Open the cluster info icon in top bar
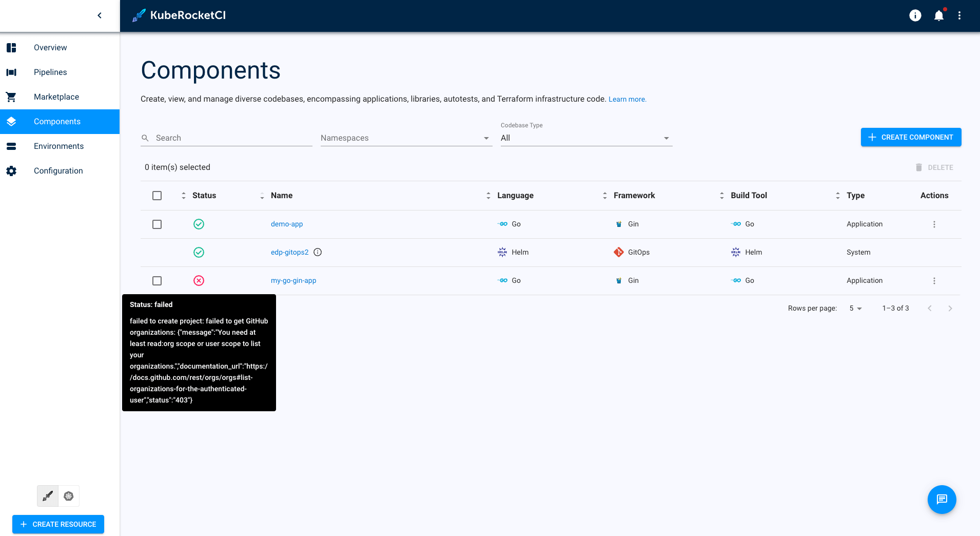 click(915, 15)
